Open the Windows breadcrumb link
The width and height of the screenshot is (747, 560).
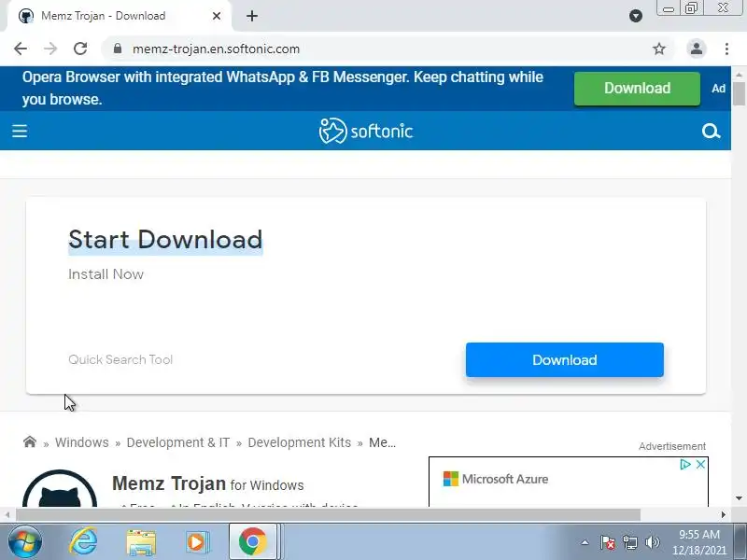[82, 442]
